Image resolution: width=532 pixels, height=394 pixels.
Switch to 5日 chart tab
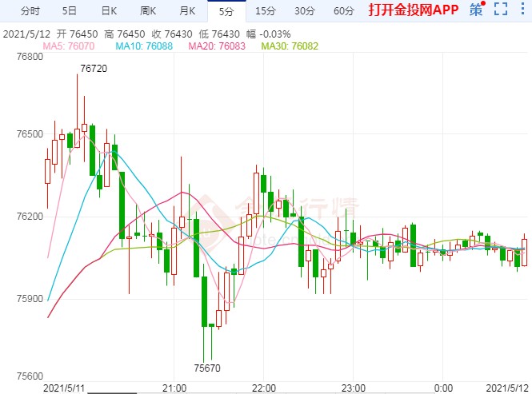coord(70,11)
